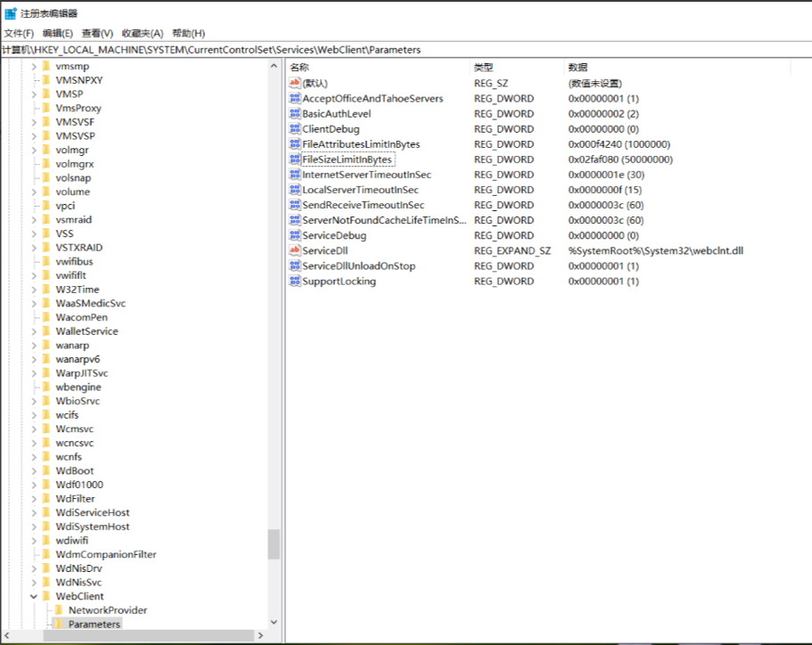Click the (默认) default string value icon
Viewport: 812px width, 645px height.
click(x=295, y=83)
